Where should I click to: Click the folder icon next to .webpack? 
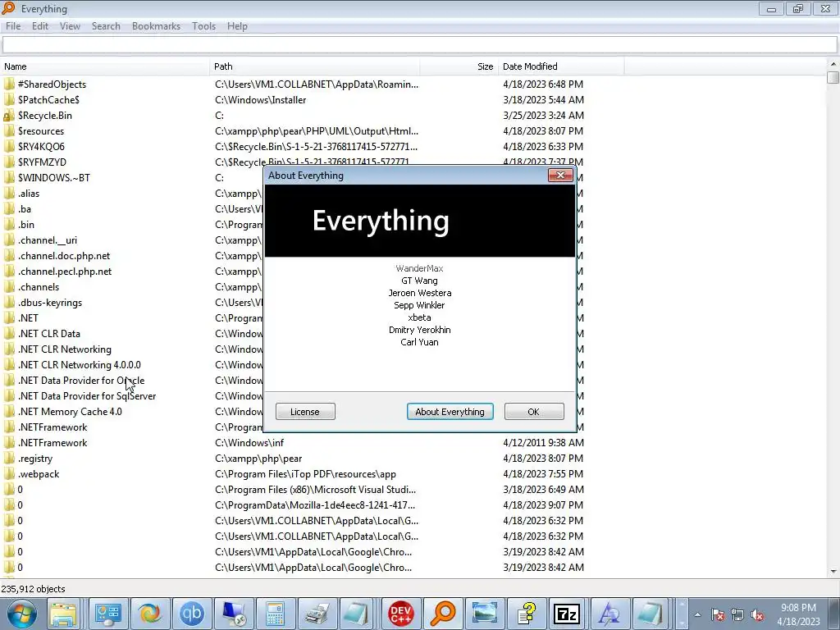[x=8, y=474]
